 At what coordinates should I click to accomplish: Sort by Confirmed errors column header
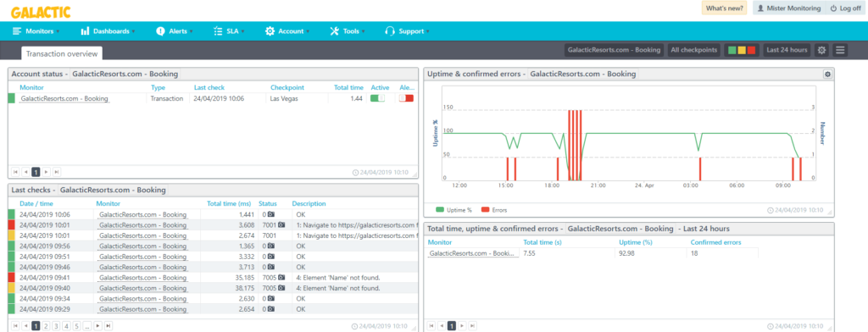(715, 242)
